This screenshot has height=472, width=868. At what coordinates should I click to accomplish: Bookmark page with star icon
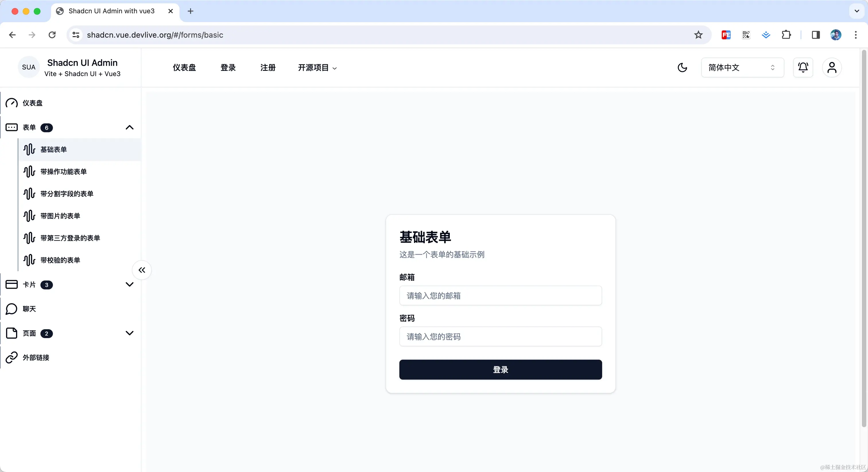tap(698, 35)
